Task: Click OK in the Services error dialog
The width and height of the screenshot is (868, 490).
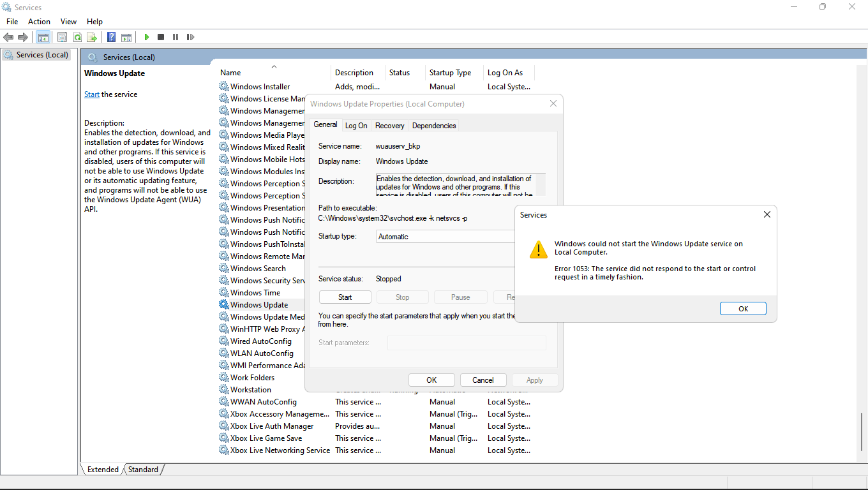Action: coord(743,308)
